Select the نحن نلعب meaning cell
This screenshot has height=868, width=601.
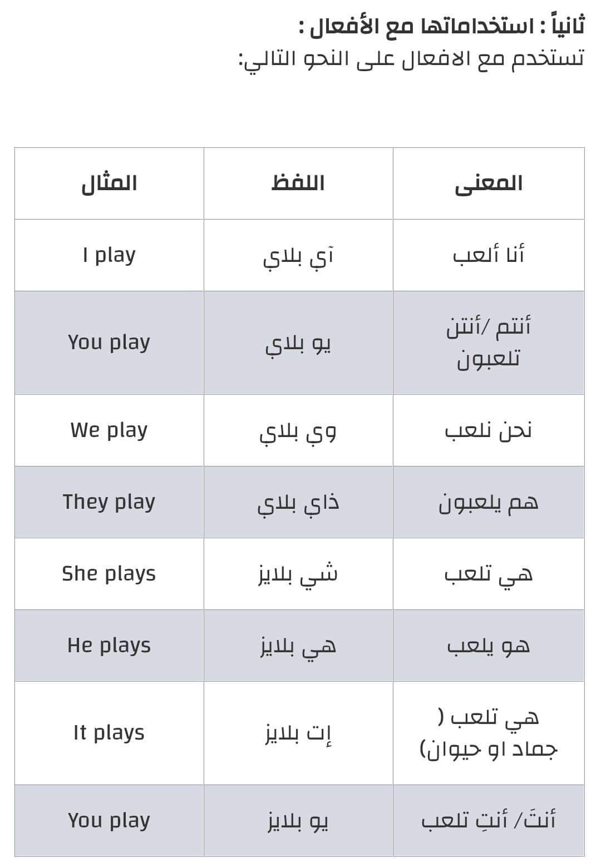489,430
